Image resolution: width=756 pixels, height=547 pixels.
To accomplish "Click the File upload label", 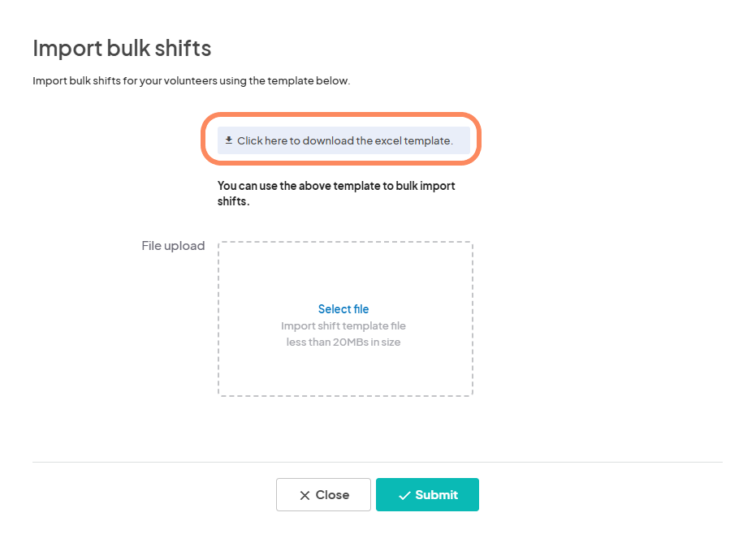I will click(x=173, y=246).
